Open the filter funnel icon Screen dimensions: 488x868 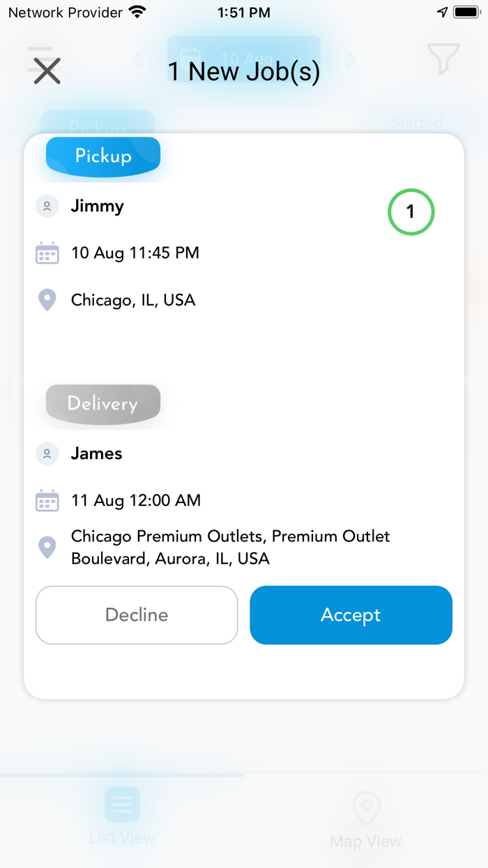click(x=443, y=59)
